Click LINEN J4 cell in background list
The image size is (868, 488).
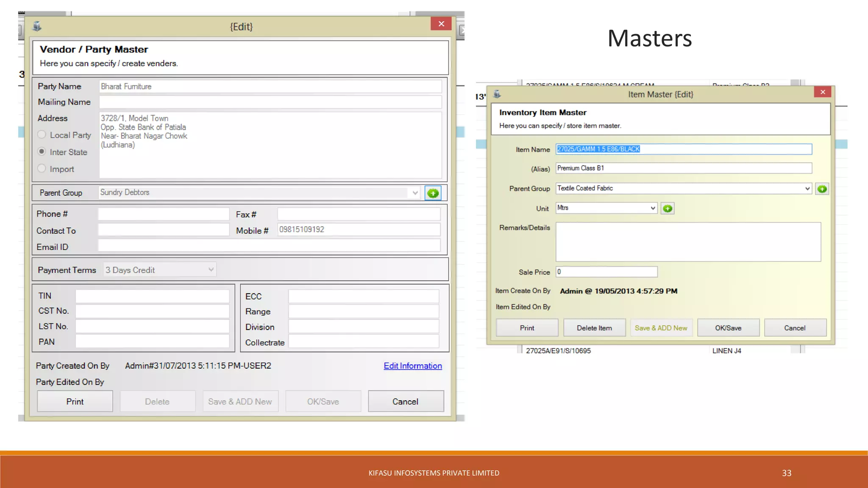click(x=726, y=351)
